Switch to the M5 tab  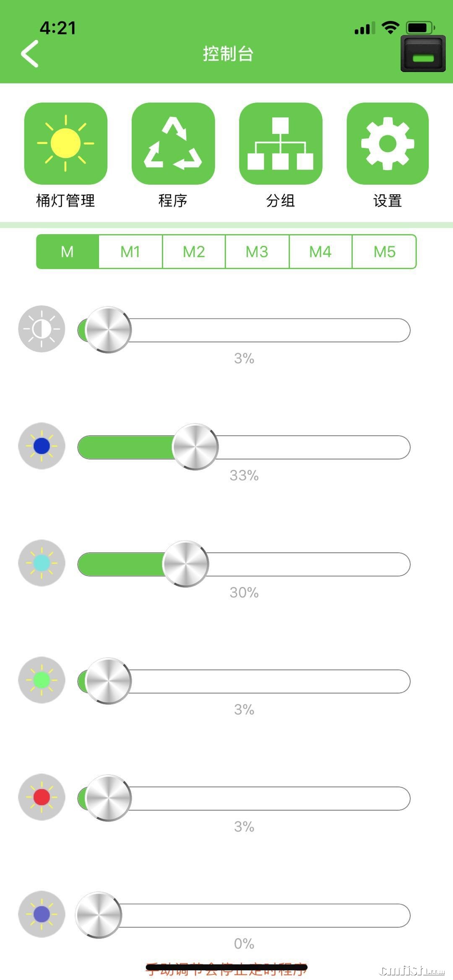click(x=384, y=251)
